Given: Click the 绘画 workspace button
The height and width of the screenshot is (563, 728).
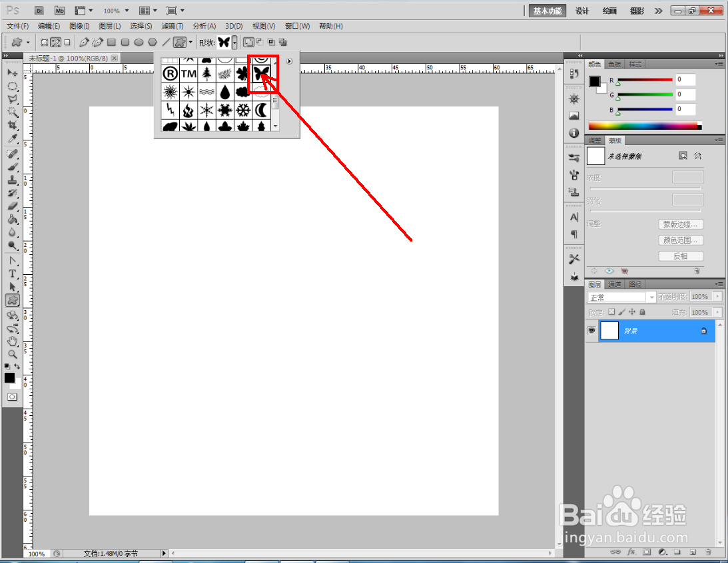Looking at the screenshot, I should click(x=609, y=11).
